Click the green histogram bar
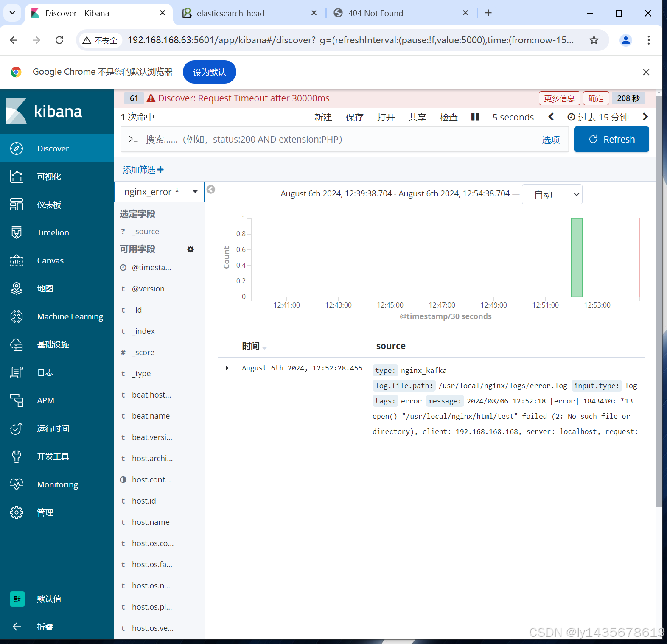The image size is (667, 644). (x=577, y=258)
